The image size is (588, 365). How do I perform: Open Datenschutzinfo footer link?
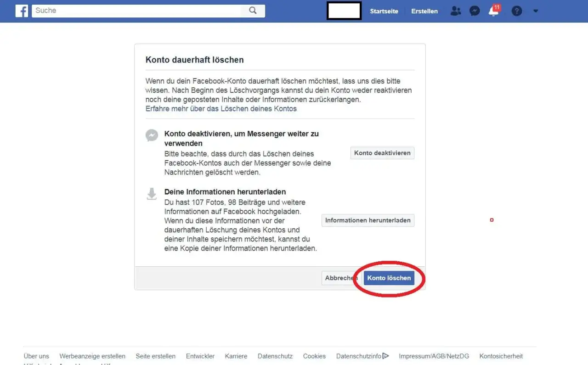tap(362, 356)
